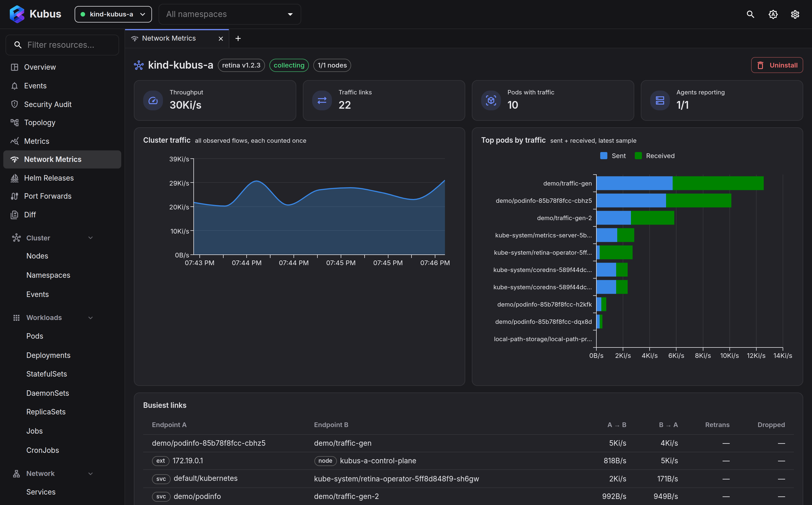This screenshot has width=812, height=505.
Task: Focus the Filter resources search field
Action: pyautogui.click(x=62, y=45)
